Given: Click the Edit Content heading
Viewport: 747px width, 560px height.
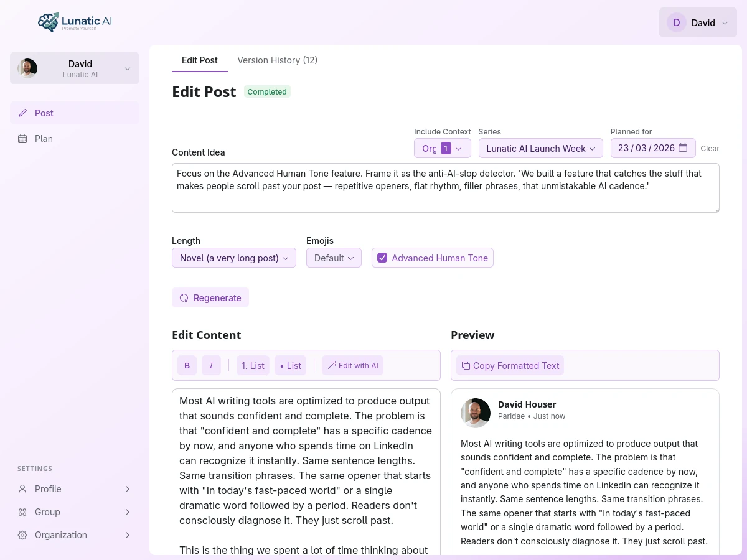Looking at the screenshot, I should tap(207, 335).
